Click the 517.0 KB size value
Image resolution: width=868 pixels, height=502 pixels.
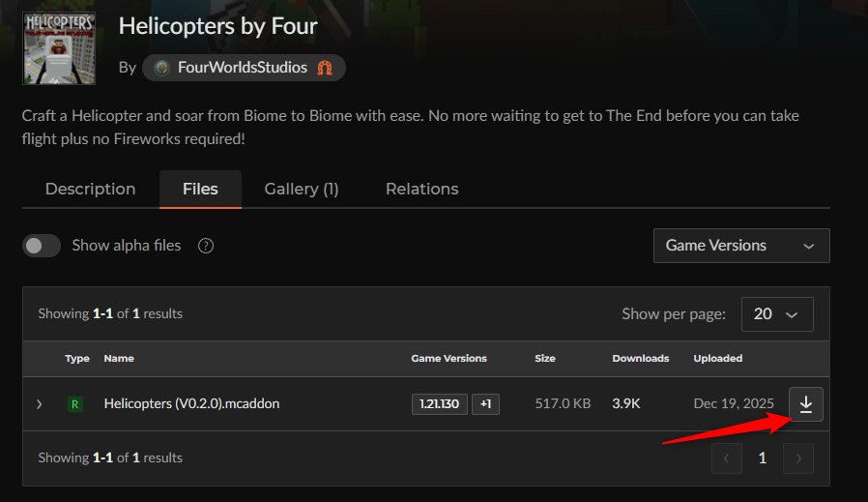[x=563, y=403]
